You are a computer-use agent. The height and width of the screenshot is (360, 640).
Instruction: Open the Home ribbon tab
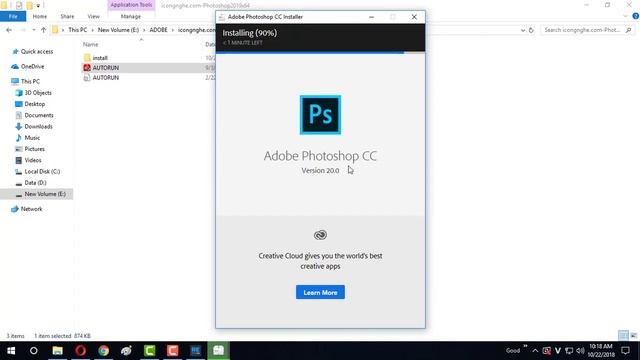point(40,16)
